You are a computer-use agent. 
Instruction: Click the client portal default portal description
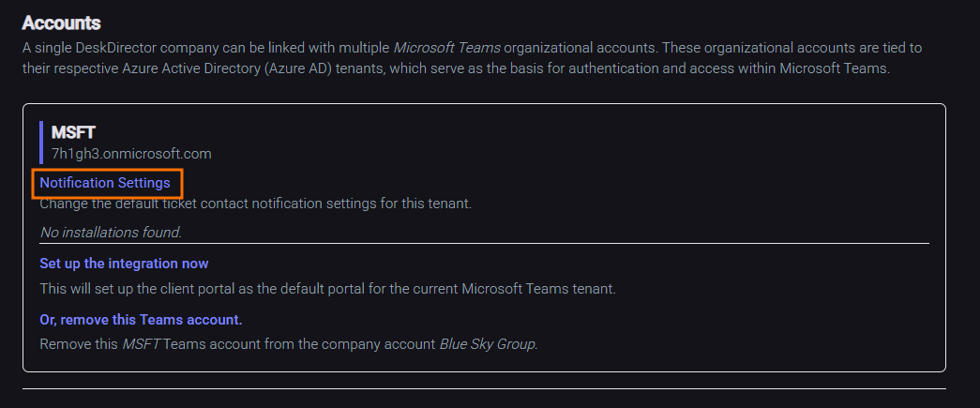(x=327, y=289)
